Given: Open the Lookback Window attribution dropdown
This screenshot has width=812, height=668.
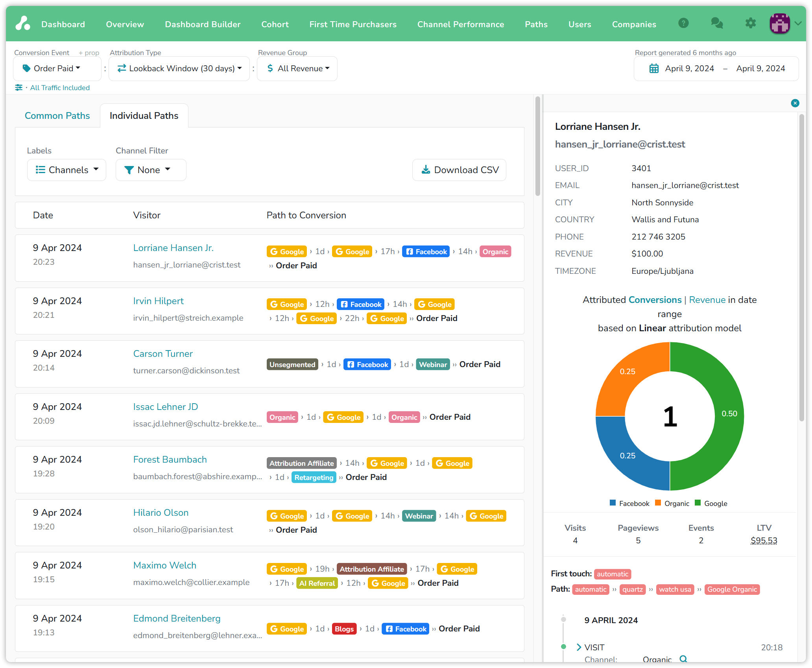Looking at the screenshot, I should pyautogui.click(x=179, y=68).
